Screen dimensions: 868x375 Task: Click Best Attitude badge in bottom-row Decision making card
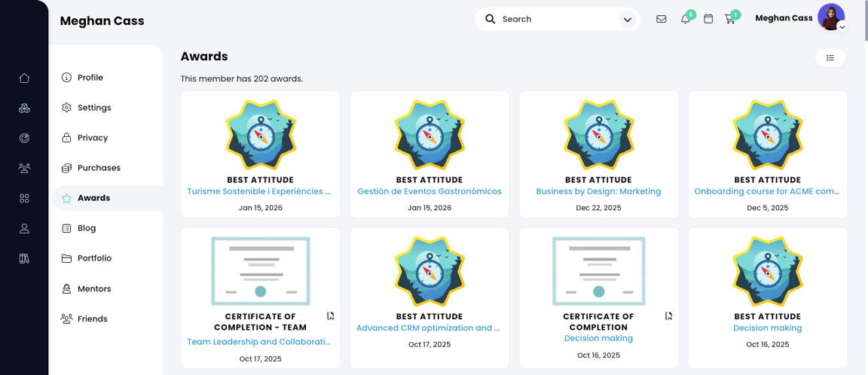[767, 272]
